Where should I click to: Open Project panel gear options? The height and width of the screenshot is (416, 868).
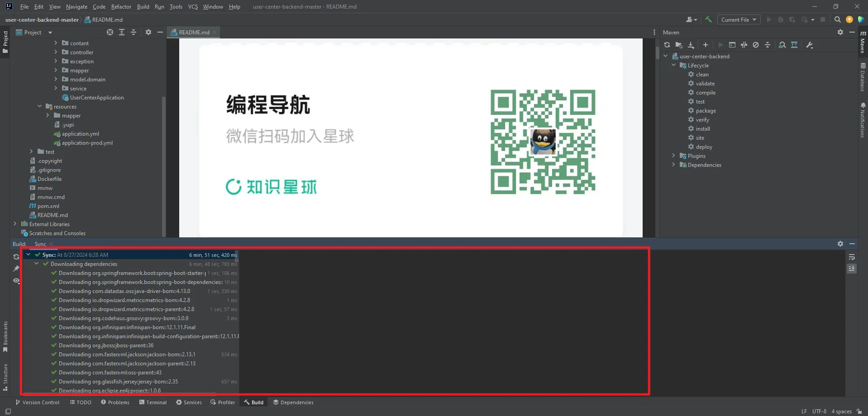click(x=148, y=32)
